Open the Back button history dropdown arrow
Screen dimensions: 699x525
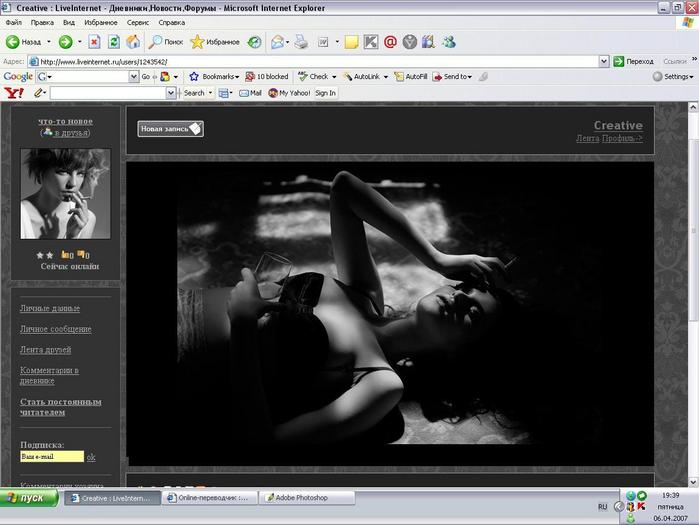tap(49, 42)
